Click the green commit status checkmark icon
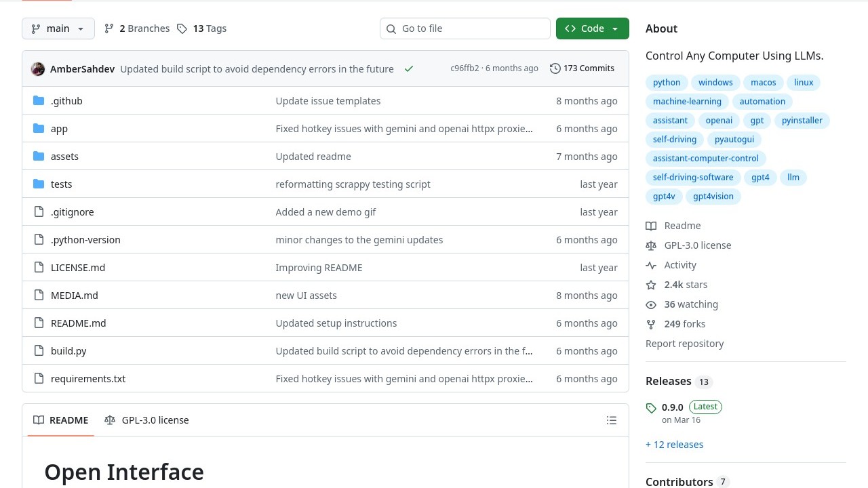The height and width of the screenshot is (488, 868). pyautogui.click(x=408, y=68)
